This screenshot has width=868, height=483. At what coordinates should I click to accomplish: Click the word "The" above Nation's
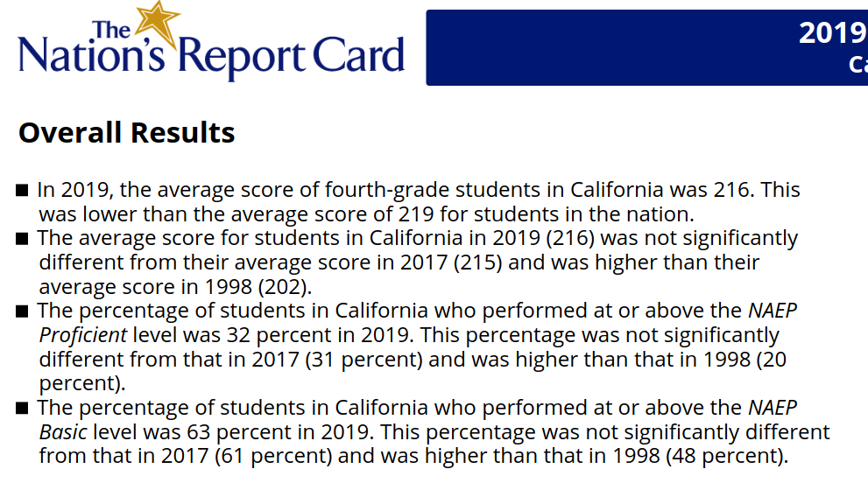tap(111, 29)
